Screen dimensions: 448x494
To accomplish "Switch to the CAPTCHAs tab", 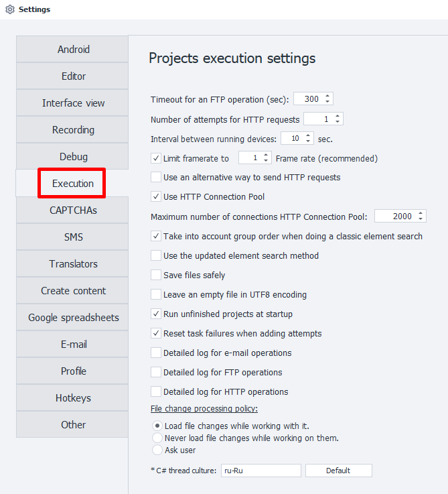I will pyautogui.click(x=73, y=210).
